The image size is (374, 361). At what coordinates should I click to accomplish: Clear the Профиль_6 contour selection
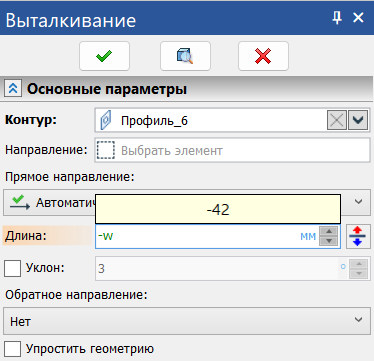[337, 120]
